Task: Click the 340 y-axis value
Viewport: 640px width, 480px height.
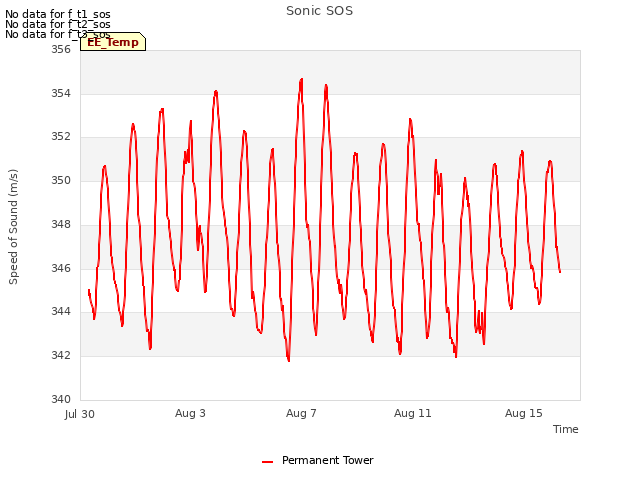Action: pos(60,399)
